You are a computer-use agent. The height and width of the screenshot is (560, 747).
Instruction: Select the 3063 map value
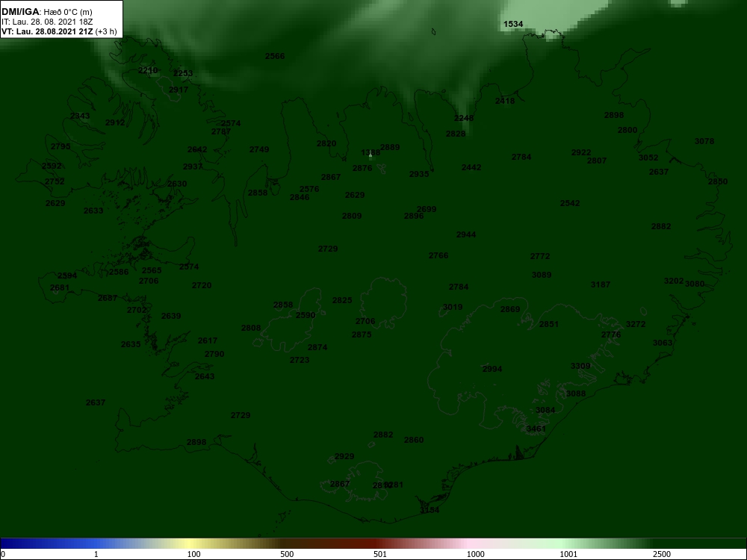[663, 343]
